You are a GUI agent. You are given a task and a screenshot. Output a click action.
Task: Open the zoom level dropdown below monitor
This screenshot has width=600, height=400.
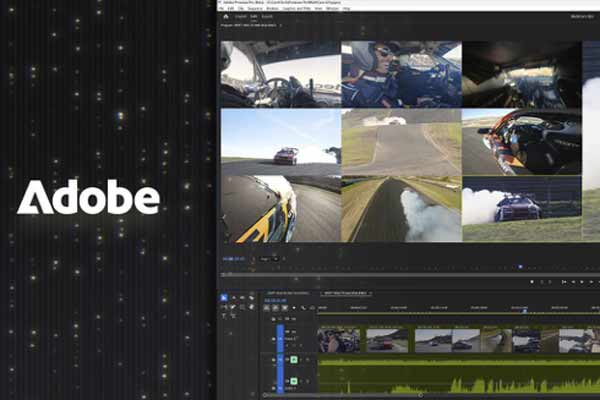coord(269,259)
